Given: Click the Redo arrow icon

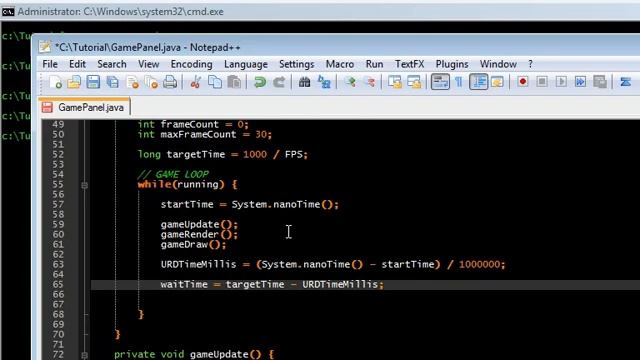Looking at the screenshot, I should pos(279,82).
